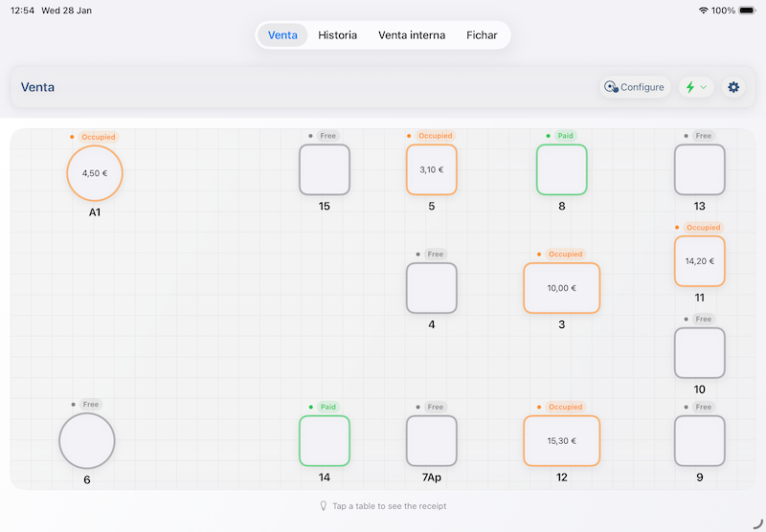
Task: Tap free table 4
Action: (432, 288)
